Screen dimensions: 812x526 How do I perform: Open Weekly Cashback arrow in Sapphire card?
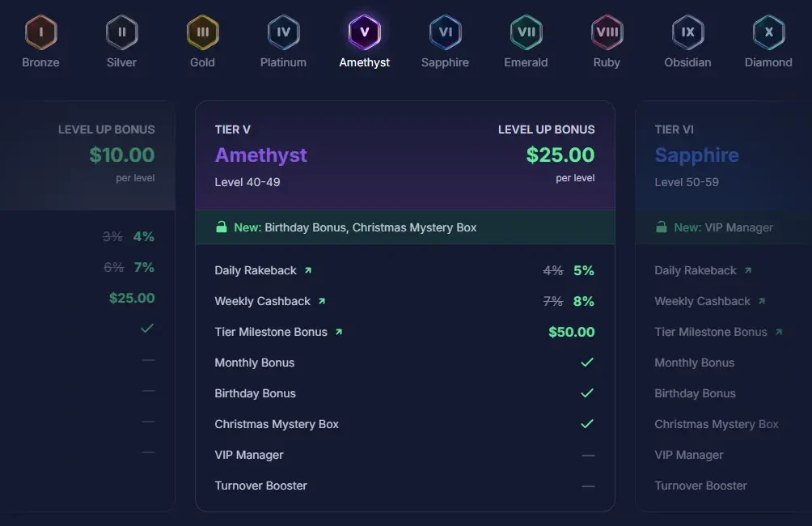pos(762,301)
